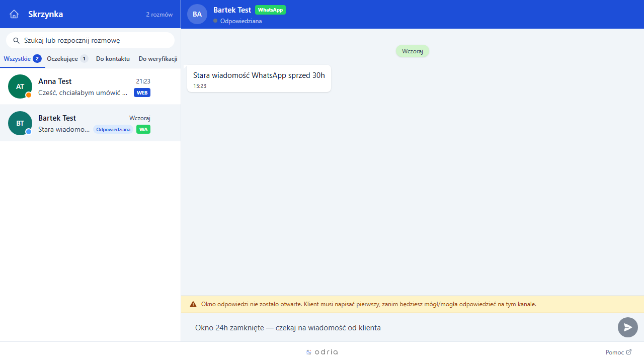Click the WEB channel badge

pyautogui.click(x=142, y=93)
